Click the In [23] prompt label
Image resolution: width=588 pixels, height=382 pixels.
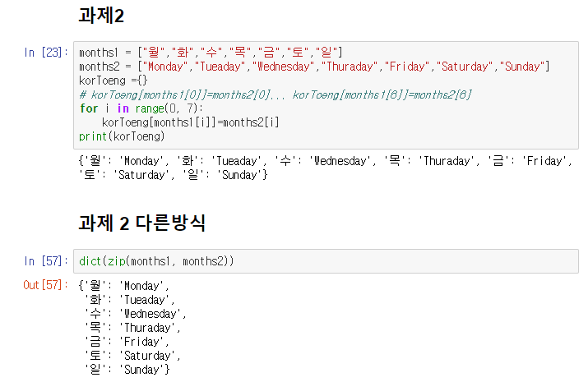click(46, 53)
